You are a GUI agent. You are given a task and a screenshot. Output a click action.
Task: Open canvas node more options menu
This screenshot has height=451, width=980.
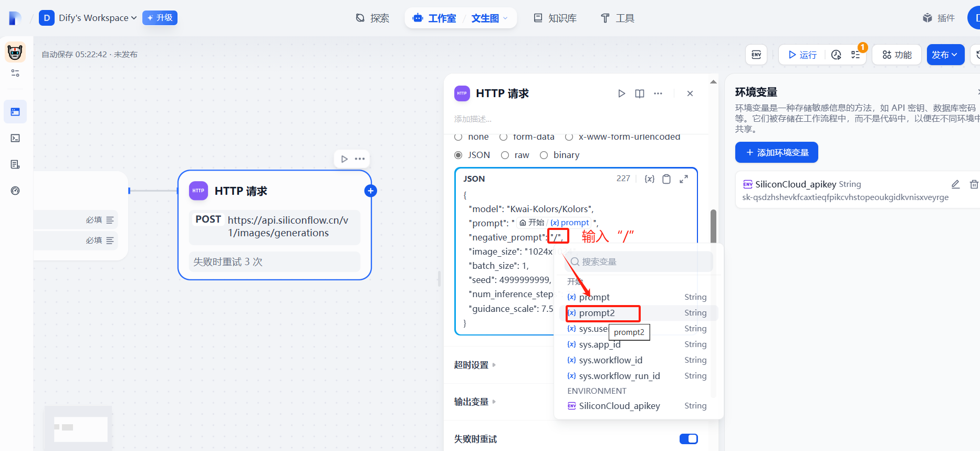pyautogui.click(x=360, y=159)
